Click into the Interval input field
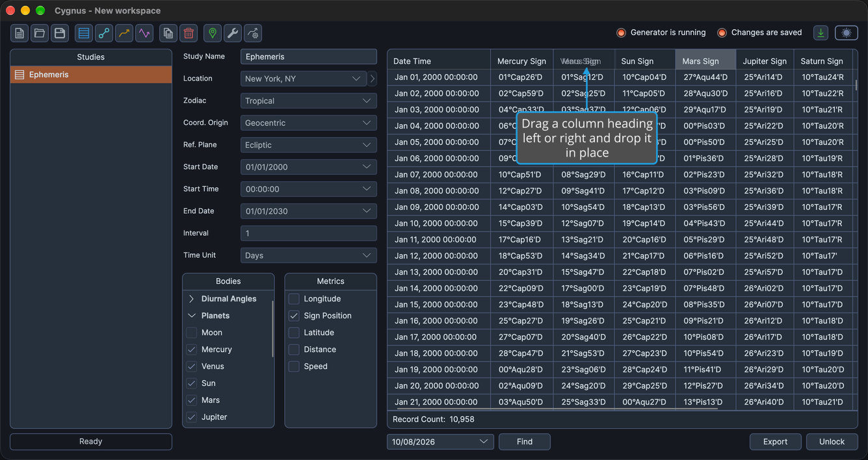The image size is (868, 460). pyautogui.click(x=309, y=233)
